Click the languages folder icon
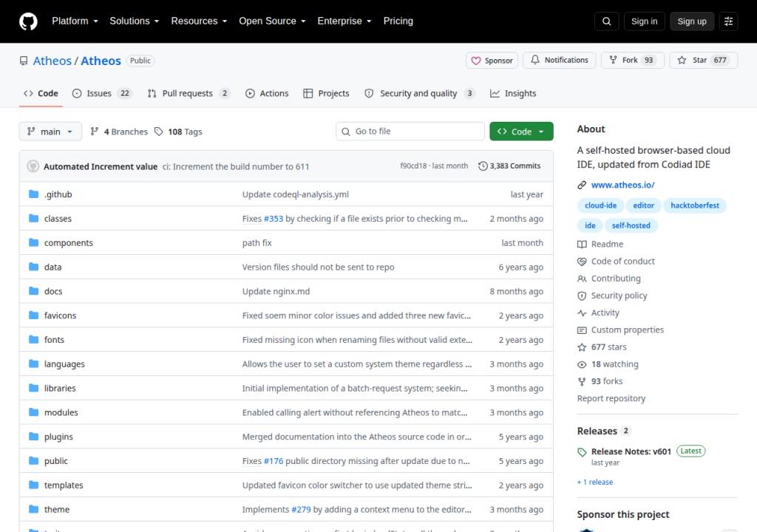This screenshot has width=757, height=532. coord(33,364)
